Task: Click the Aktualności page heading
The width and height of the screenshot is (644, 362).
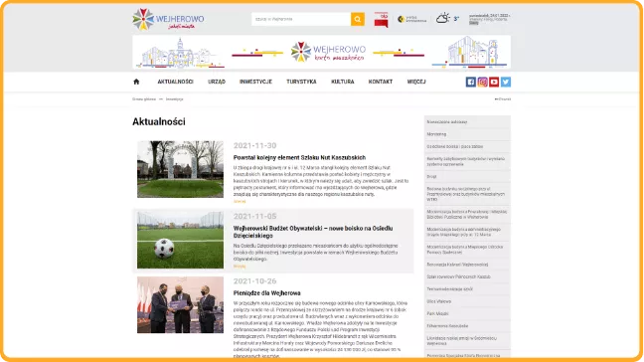Action: coord(159,121)
